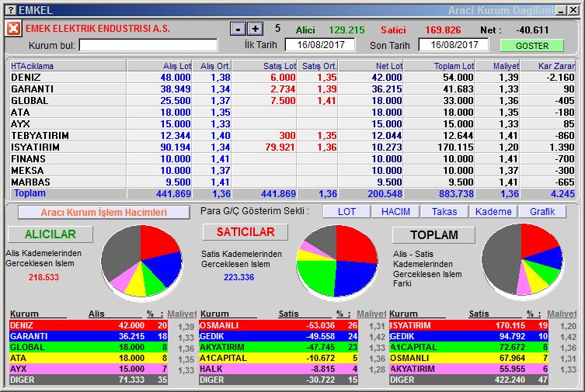
Task: Click red OSMANLI row in sellers list
Action: (x=278, y=325)
